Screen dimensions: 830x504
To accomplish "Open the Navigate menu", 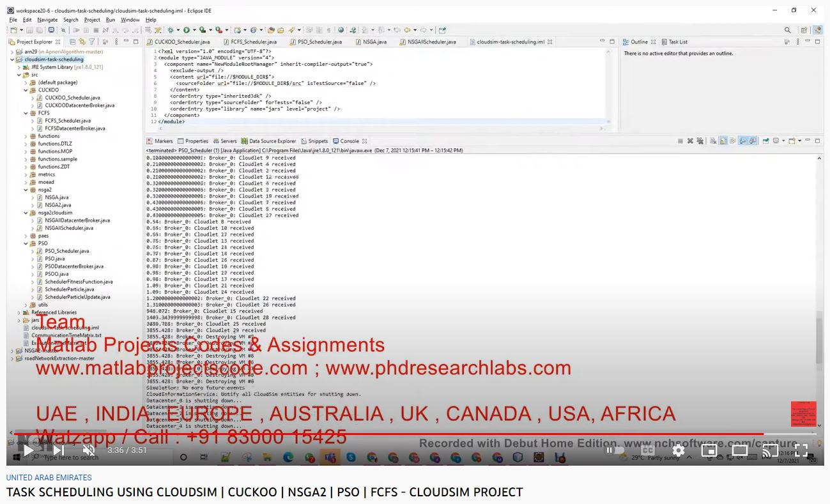I will click(47, 20).
